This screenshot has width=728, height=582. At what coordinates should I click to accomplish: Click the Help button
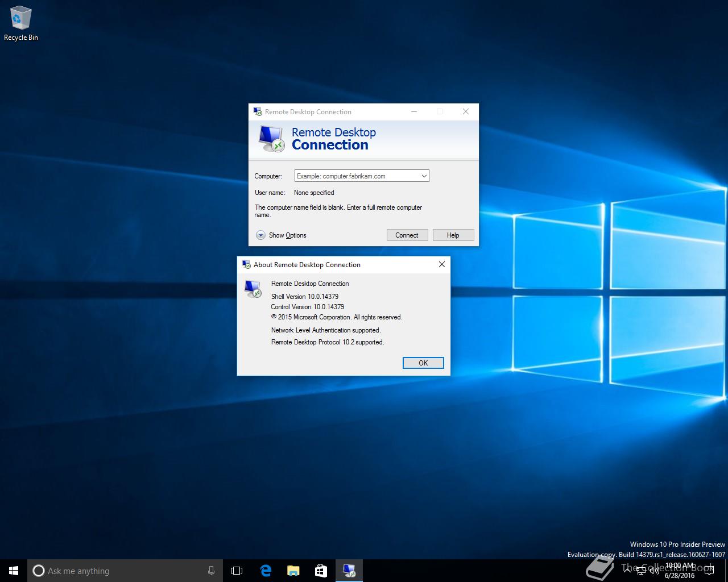pos(453,235)
